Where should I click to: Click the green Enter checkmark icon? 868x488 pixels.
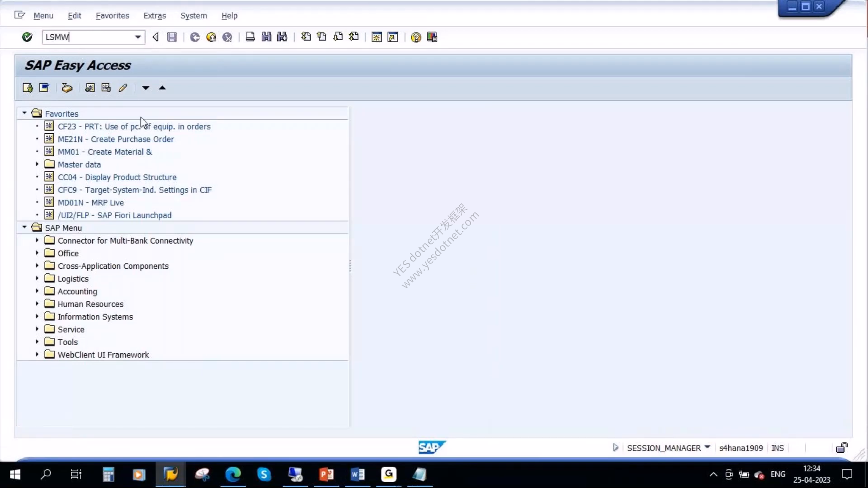(x=27, y=37)
